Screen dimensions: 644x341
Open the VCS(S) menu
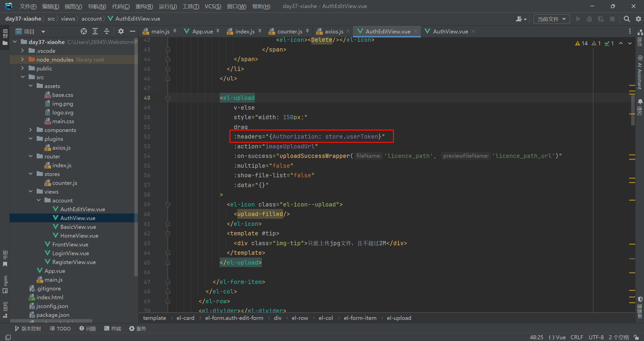pyautogui.click(x=213, y=6)
